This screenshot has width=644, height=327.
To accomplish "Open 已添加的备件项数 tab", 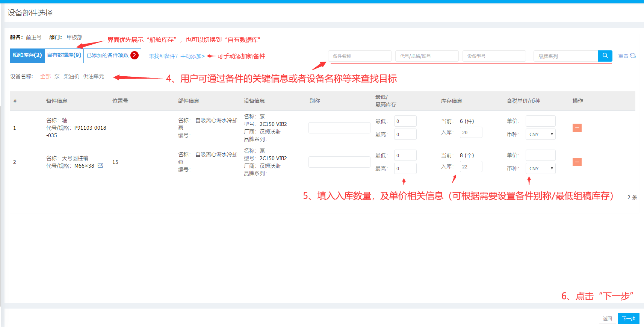I will point(112,55).
